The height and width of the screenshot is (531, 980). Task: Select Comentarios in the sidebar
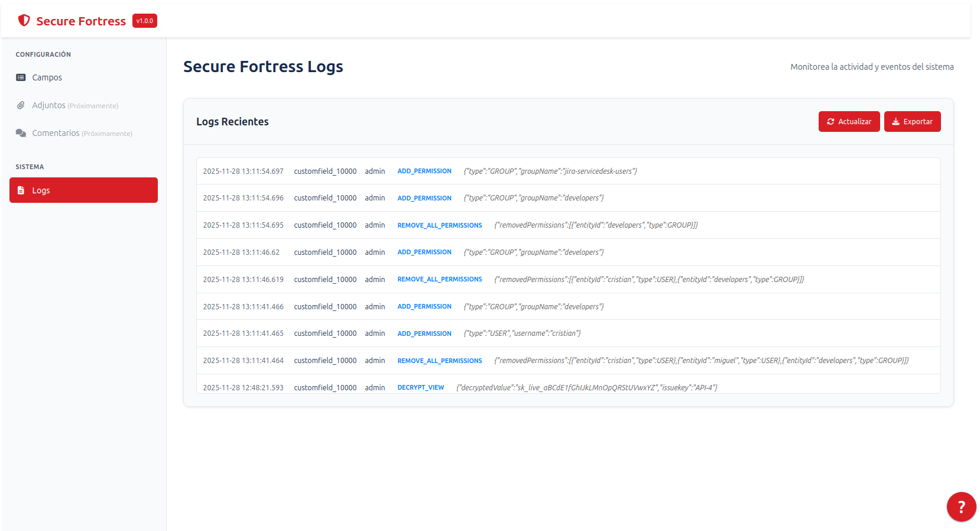[56, 133]
